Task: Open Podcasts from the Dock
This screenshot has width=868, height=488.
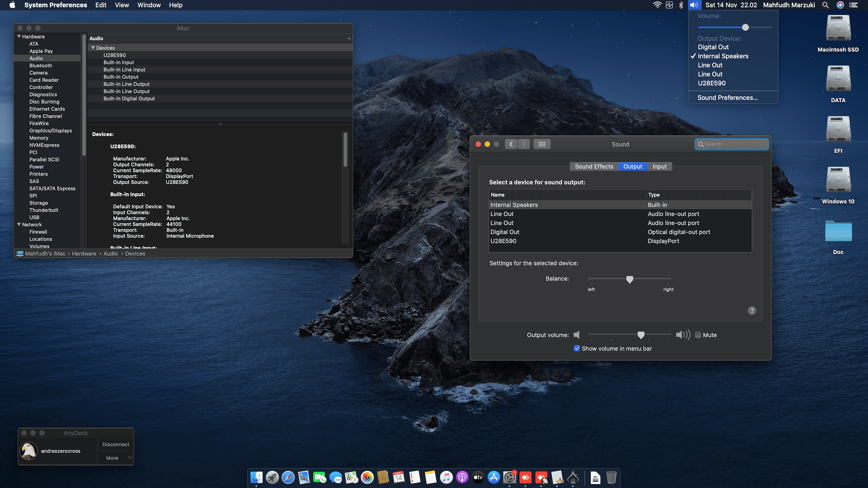Action: (x=462, y=478)
